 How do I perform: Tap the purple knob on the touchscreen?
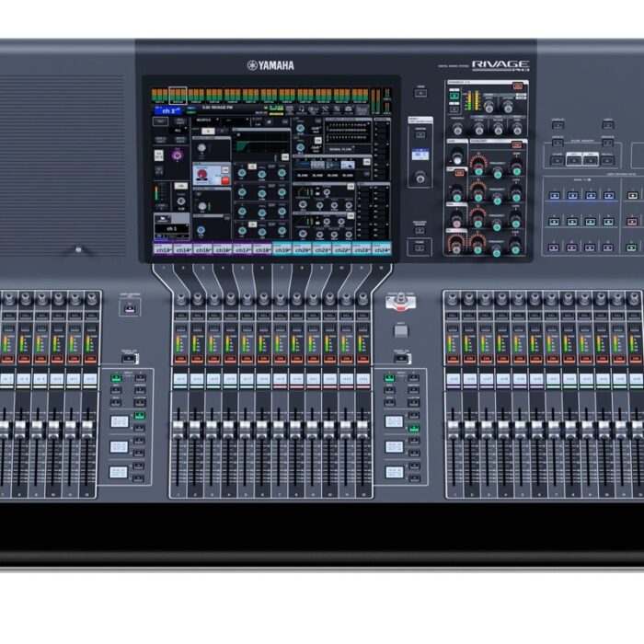click(x=177, y=155)
